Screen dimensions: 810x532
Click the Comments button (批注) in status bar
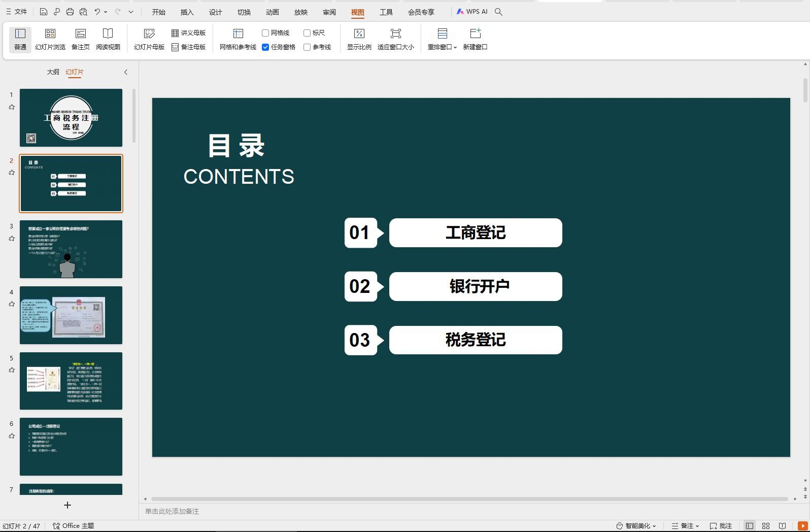click(721, 526)
